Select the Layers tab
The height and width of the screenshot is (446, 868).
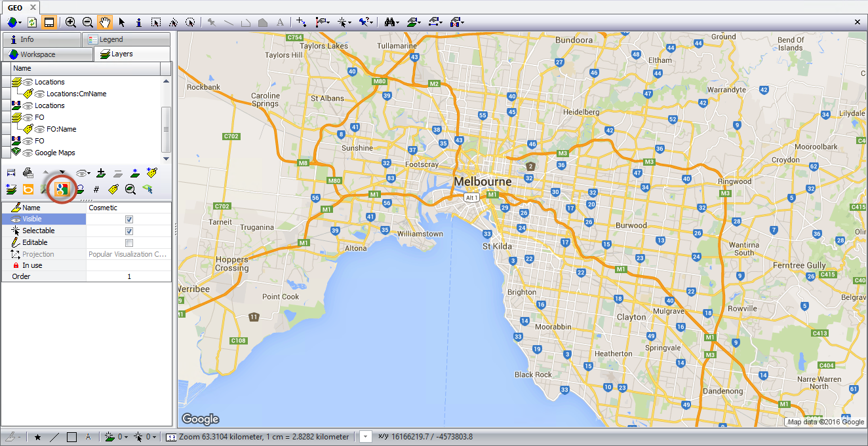click(x=132, y=54)
